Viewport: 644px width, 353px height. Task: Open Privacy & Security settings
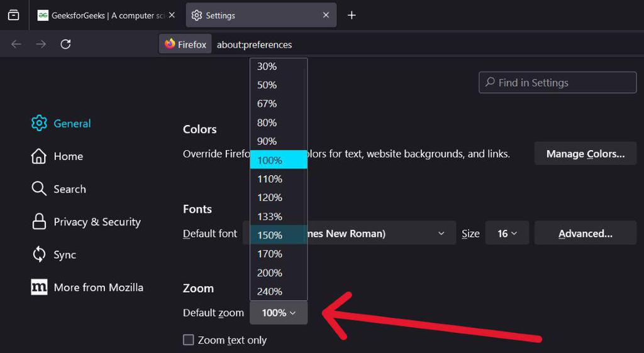tap(97, 222)
